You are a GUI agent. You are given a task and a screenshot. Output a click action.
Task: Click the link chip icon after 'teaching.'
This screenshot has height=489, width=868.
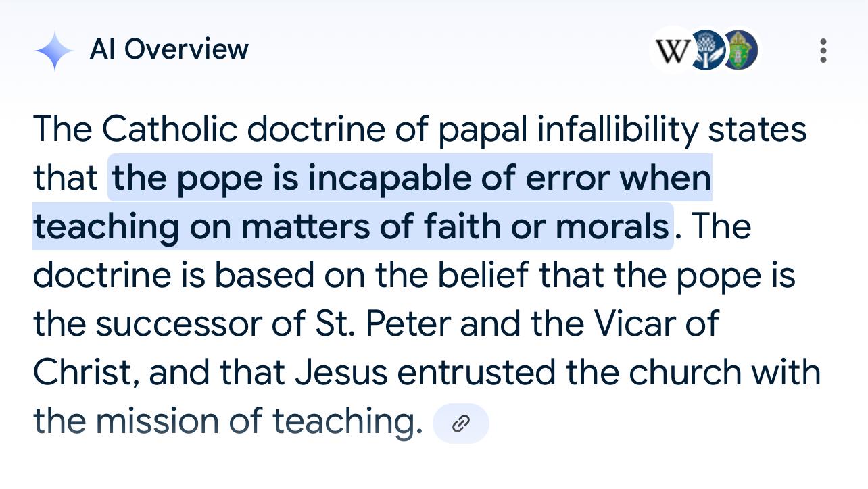pyautogui.click(x=460, y=423)
